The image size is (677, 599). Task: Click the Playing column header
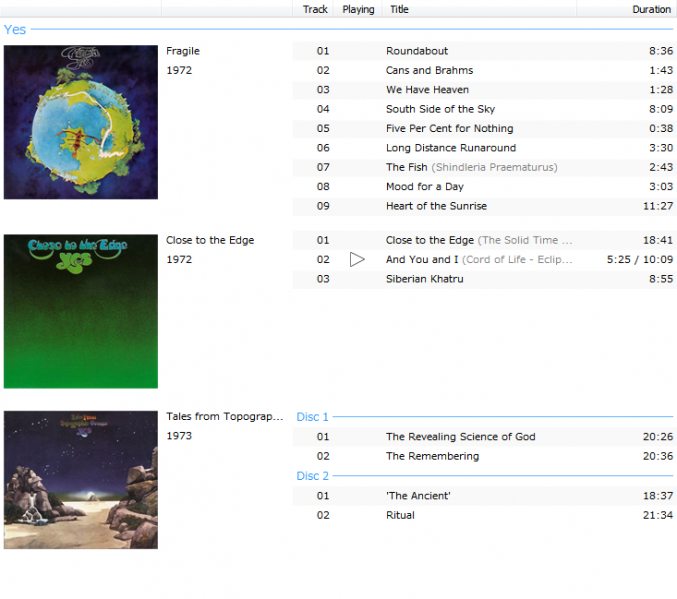358,9
